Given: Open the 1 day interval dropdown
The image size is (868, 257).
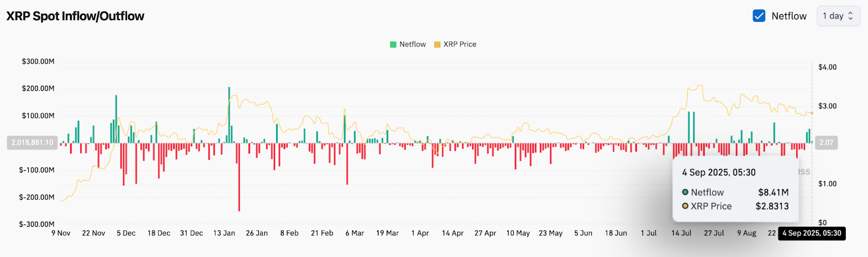Looking at the screenshot, I should (x=838, y=16).
